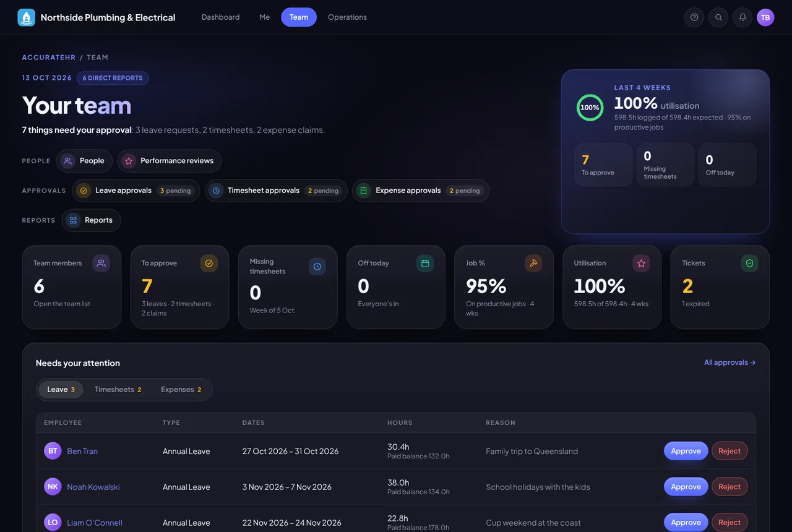Click the Utilisation star icon
The height and width of the screenshot is (532, 792).
(x=641, y=264)
